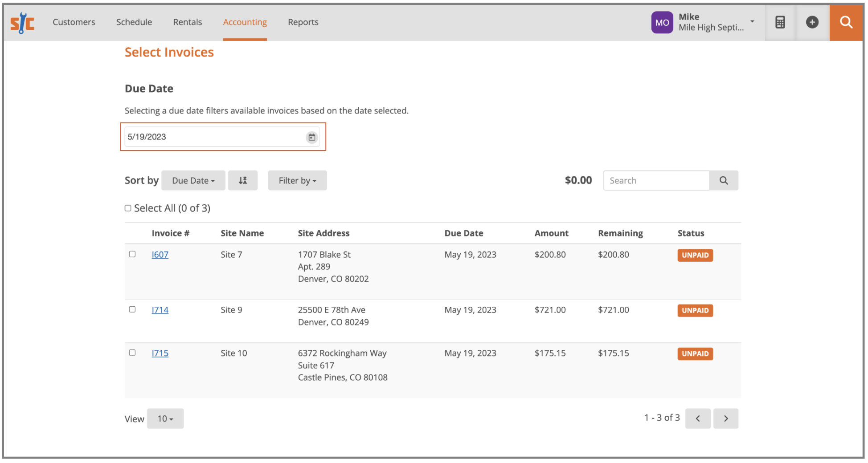This screenshot has height=463, width=868.
Task: Click the Site 7 name cell
Action: 231,255
